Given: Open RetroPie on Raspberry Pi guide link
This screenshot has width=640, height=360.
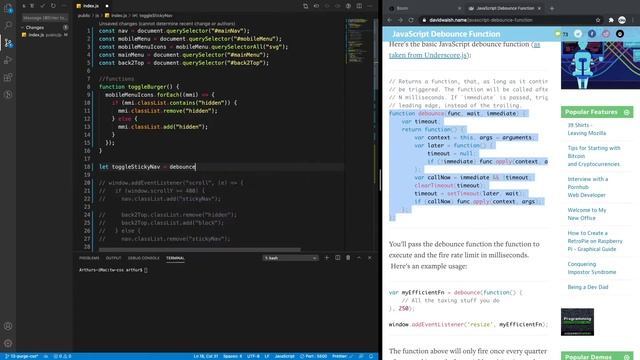Looking at the screenshot, I should (x=595, y=241).
